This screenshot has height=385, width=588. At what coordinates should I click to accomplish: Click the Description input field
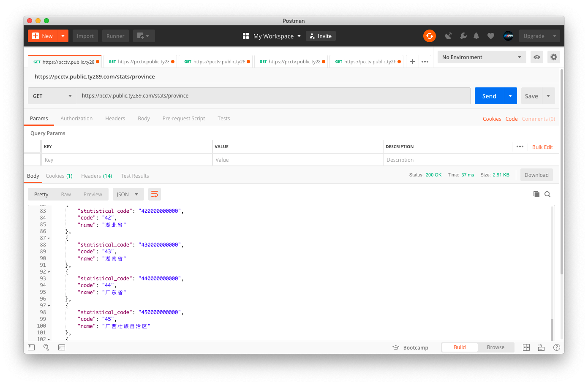(471, 160)
